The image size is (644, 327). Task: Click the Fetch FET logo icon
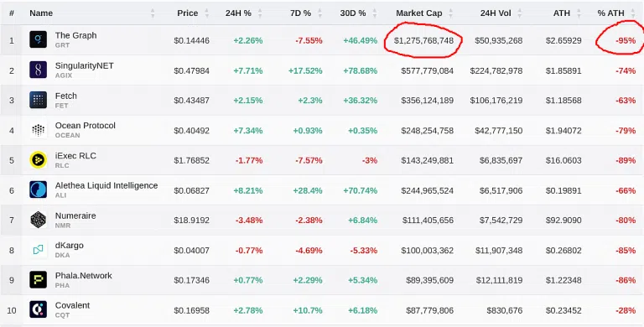pos(39,100)
